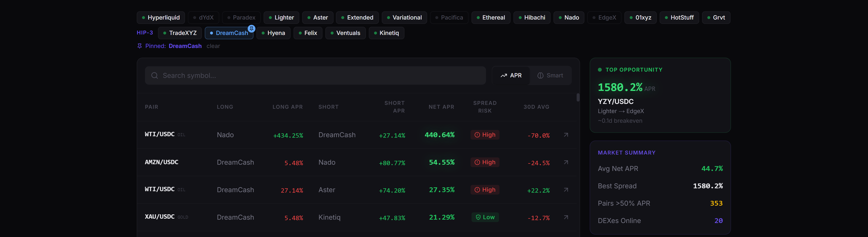868x237 pixels.
Task: Toggle the Nado exchange filter
Action: point(569,18)
